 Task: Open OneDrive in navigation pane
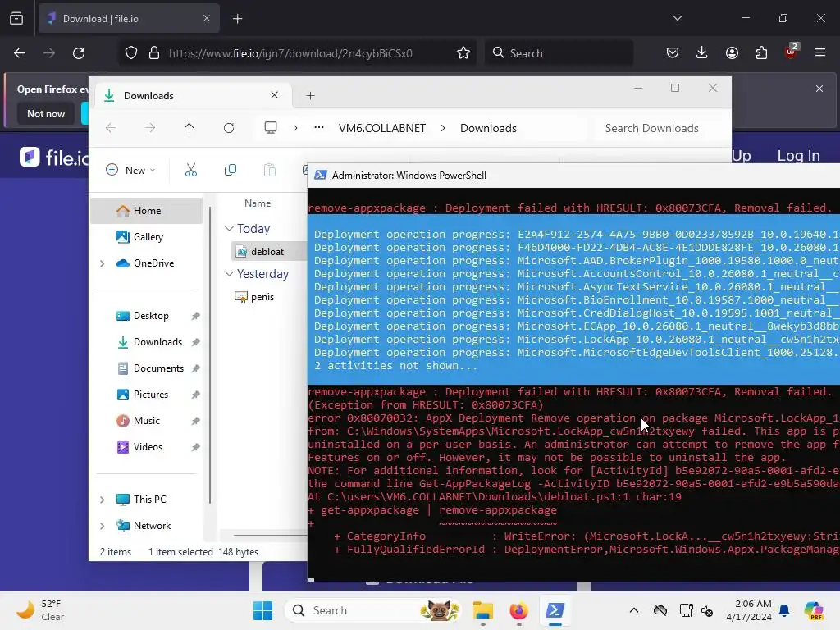pos(146,263)
